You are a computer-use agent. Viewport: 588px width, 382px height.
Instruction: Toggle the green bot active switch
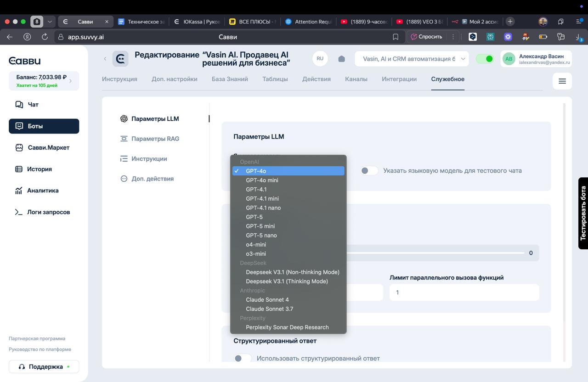[x=485, y=59]
